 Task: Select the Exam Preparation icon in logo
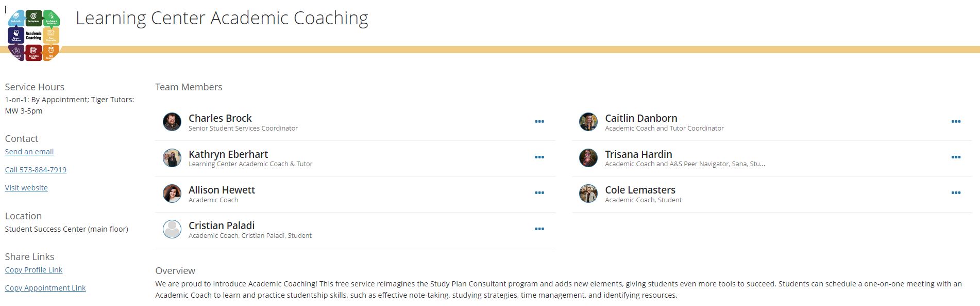pos(50,34)
